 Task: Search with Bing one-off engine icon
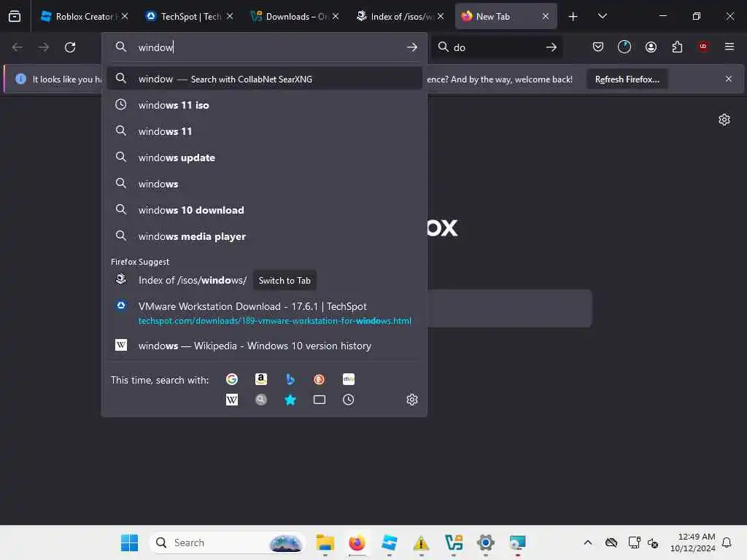pyautogui.click(x=290, y=379)
